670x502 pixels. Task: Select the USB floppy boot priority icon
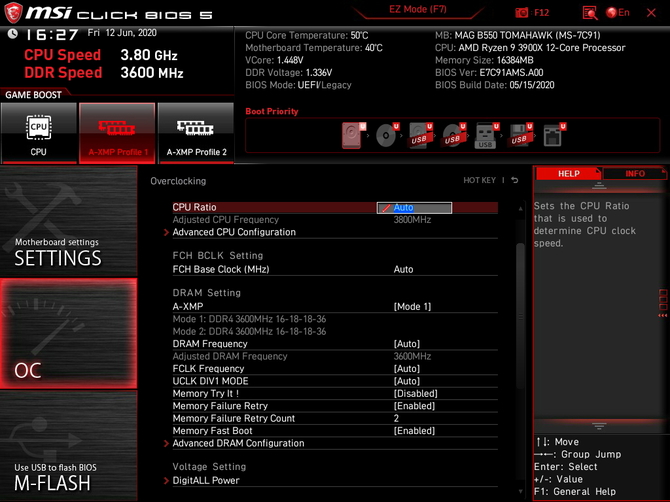520,135
